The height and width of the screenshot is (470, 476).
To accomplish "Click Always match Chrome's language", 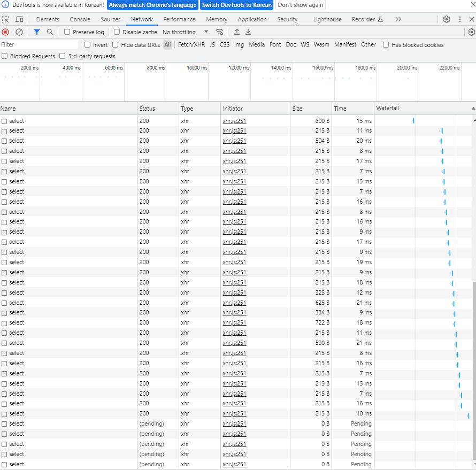I will pyautogui.click(x=152, y=5).
